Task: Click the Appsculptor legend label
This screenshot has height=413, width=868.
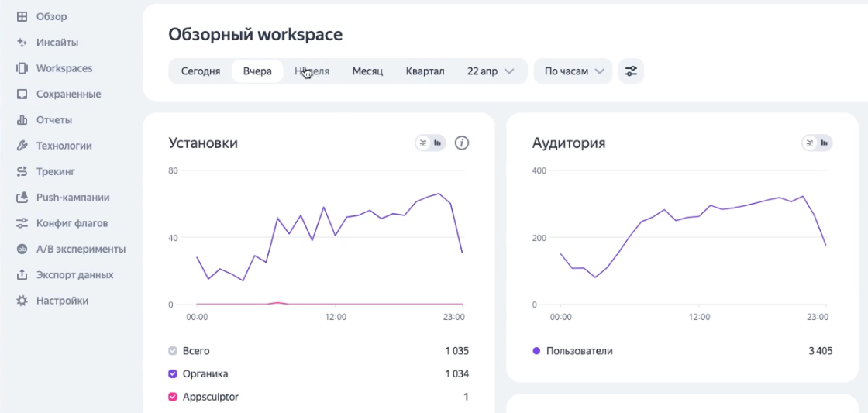Action: pyautogui.click(x=210, y=397)
